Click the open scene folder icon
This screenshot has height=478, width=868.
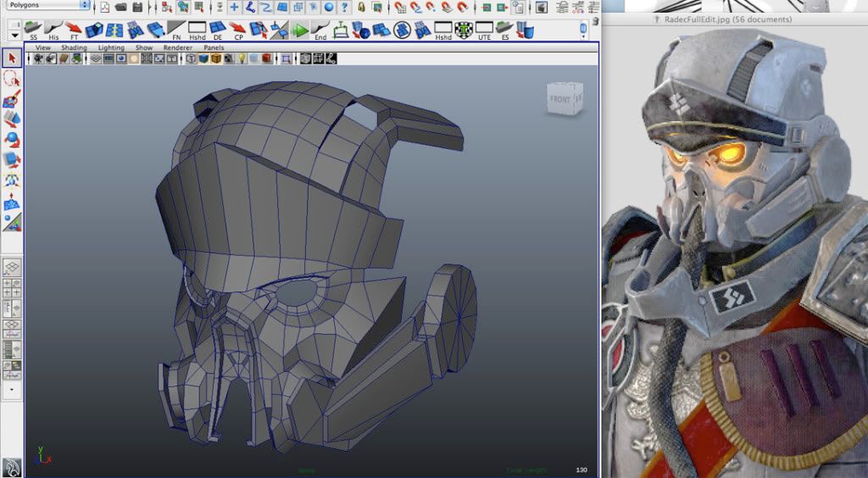[x=120, y=7]
